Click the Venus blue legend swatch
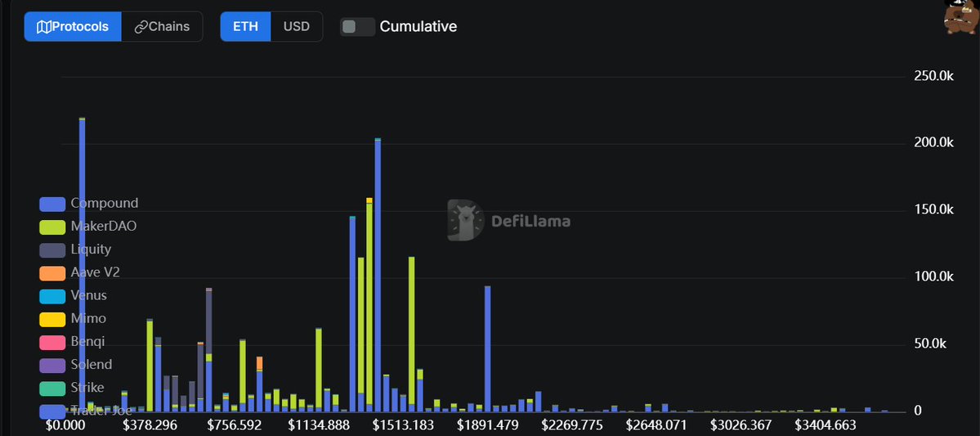Image resolution: width=980 pixels, height=436 pixels. tap(52, 296)
